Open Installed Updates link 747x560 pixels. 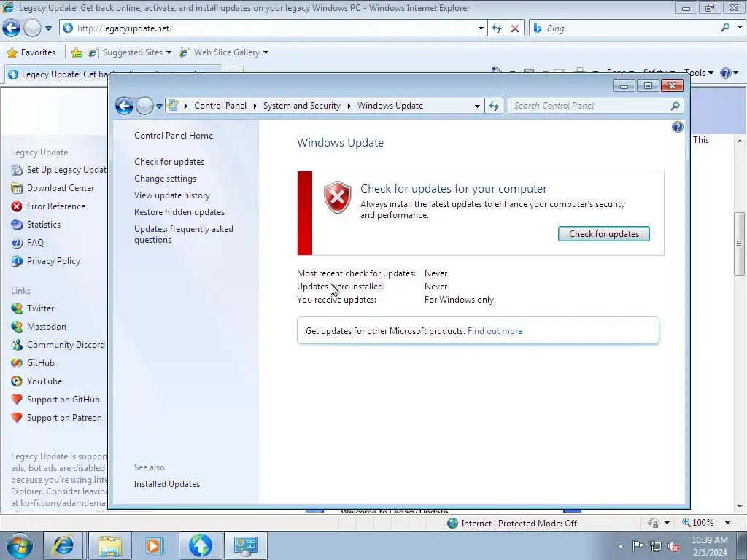tap(167, 484)
